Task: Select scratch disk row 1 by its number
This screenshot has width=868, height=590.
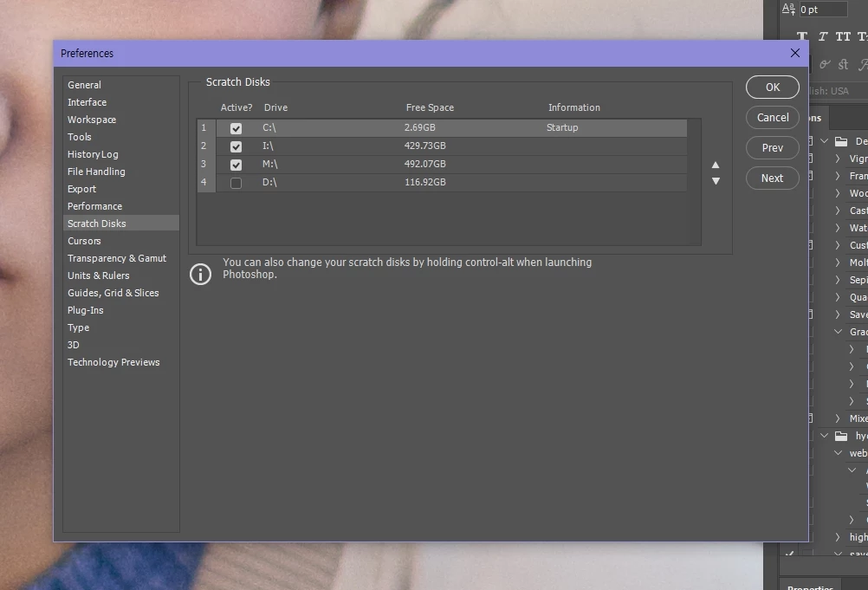Action: (204, 128)
